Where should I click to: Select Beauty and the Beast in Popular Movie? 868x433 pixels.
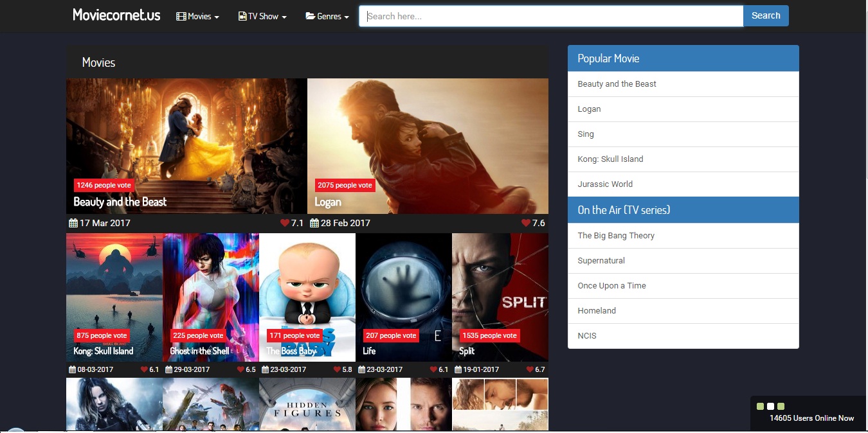[683, 84]
